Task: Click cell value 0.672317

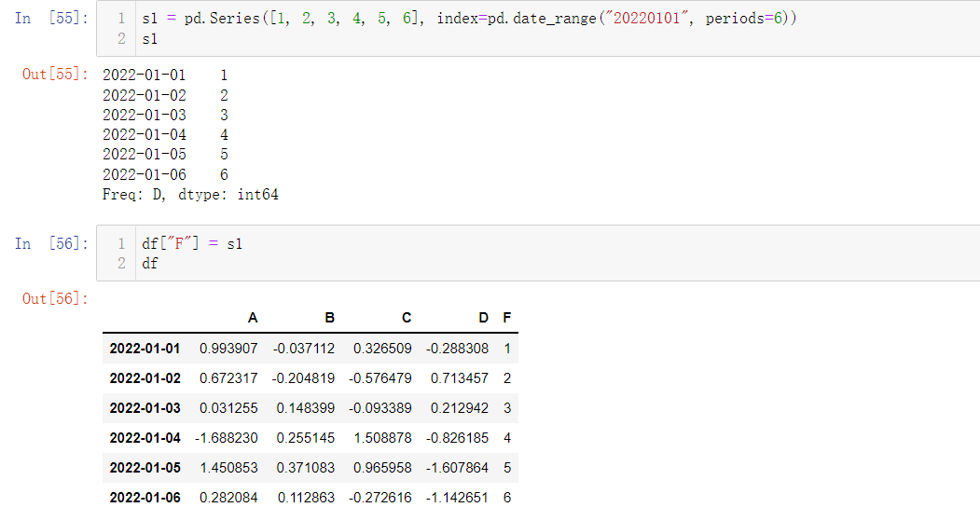Action: tap(228, 378)
